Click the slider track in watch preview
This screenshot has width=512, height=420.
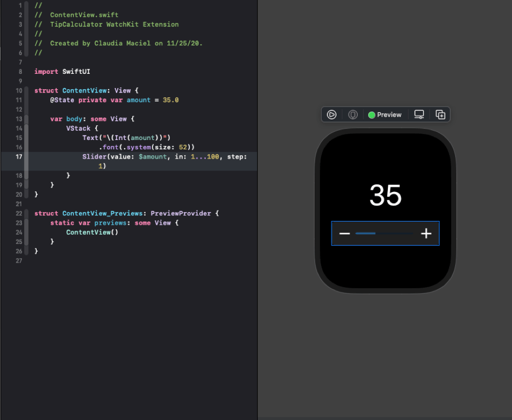385,234
